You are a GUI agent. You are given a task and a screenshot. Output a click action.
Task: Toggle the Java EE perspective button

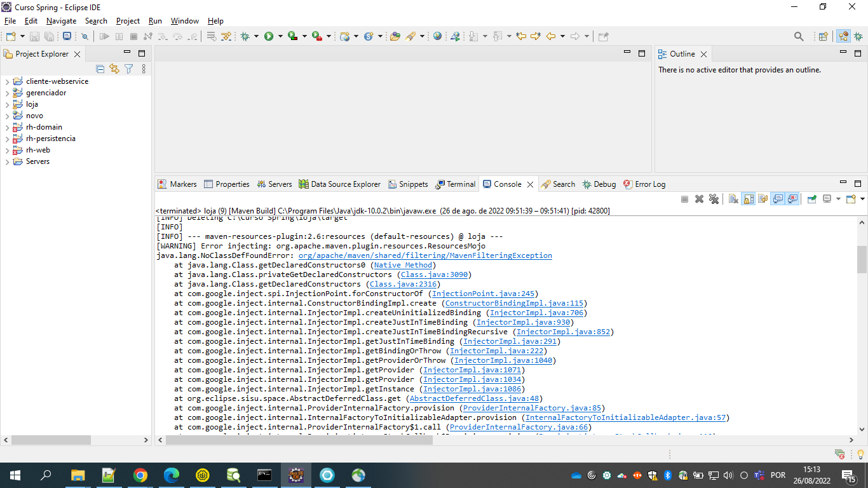click(x=843, y=36)
